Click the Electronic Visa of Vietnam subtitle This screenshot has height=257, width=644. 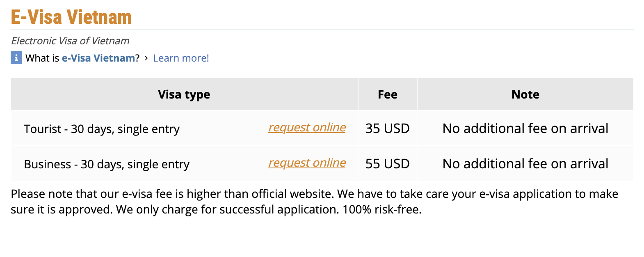(x=70, y=41)
